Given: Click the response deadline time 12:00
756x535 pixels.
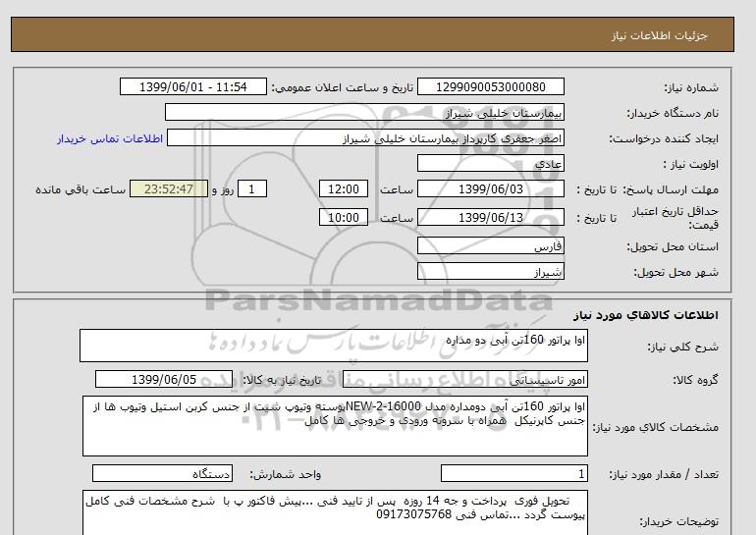Looking at the screenshot, I should 344,188.
